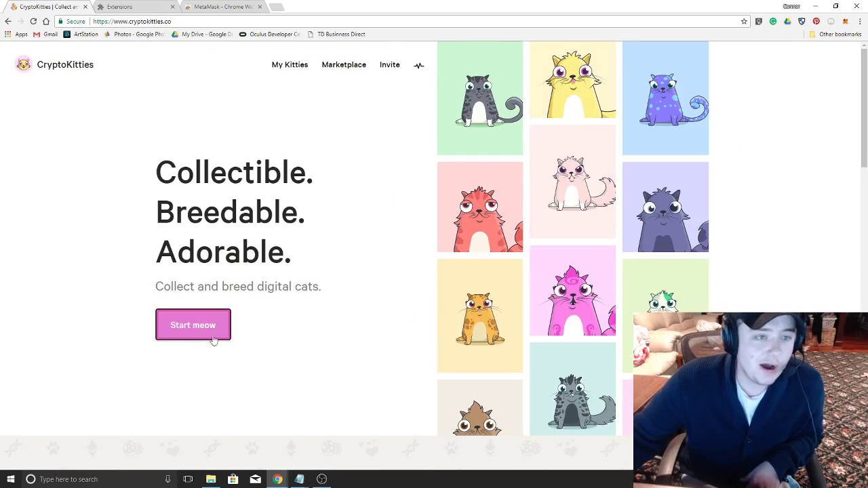Open the browser home icon
Viewport: 868px width, 488px height.
click(46, 21)
